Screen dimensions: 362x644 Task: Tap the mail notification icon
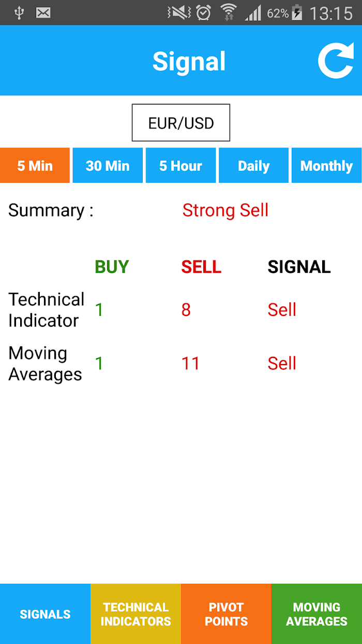[x=43, y=12]
